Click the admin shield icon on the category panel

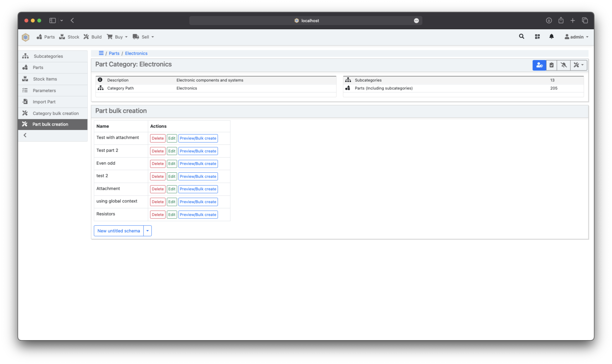pyautogui.click(x=539, y=65)
